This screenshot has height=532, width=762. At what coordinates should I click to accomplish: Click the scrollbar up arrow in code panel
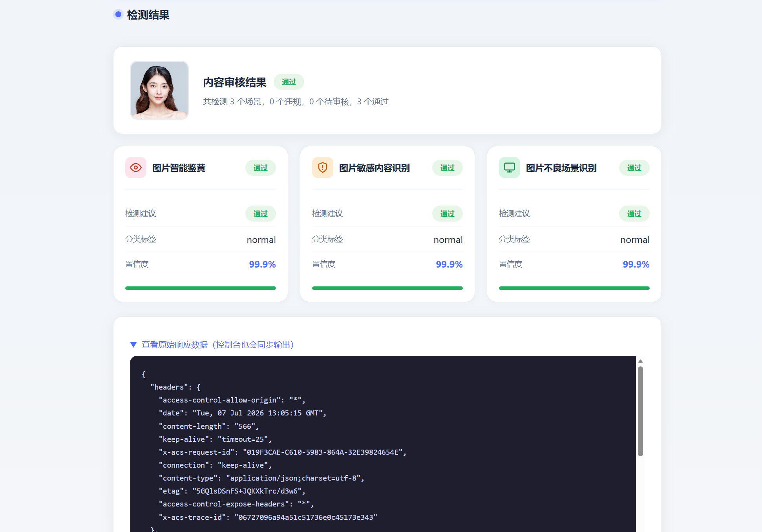point(640,361)
